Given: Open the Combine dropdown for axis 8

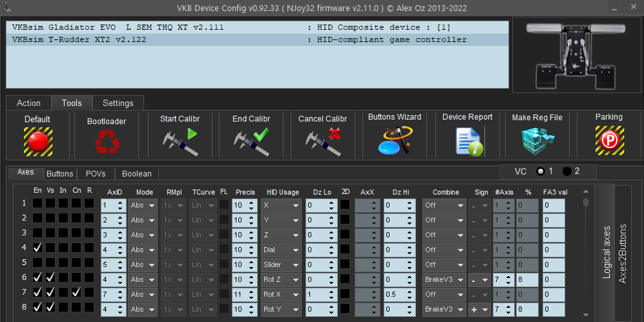Looking at the screenshot, I should point(444,309).
